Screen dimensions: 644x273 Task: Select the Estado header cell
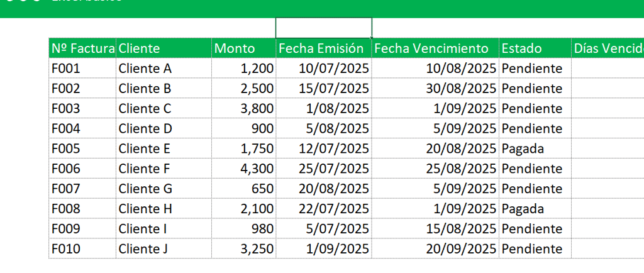(x=535, y=48)
